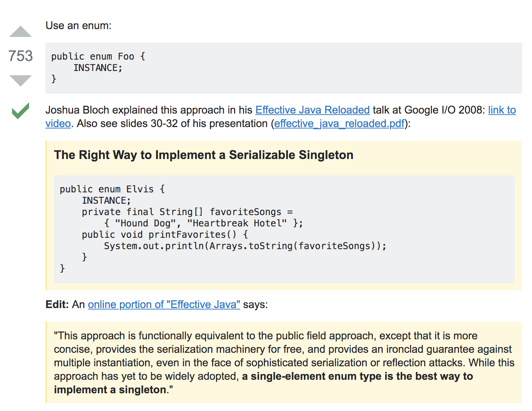Open the Effective Java Reloaded link
Viewport: 532px width, 411px height.
[312, 110]
